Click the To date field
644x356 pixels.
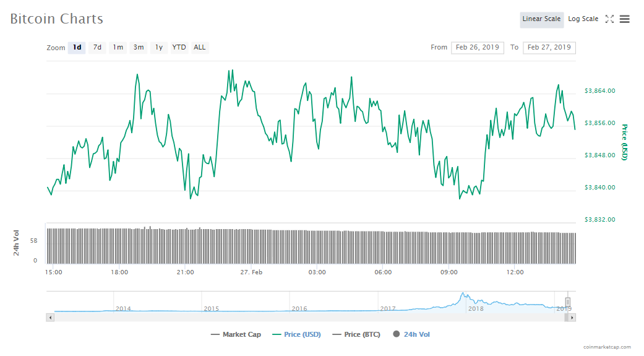pos(549,48)
